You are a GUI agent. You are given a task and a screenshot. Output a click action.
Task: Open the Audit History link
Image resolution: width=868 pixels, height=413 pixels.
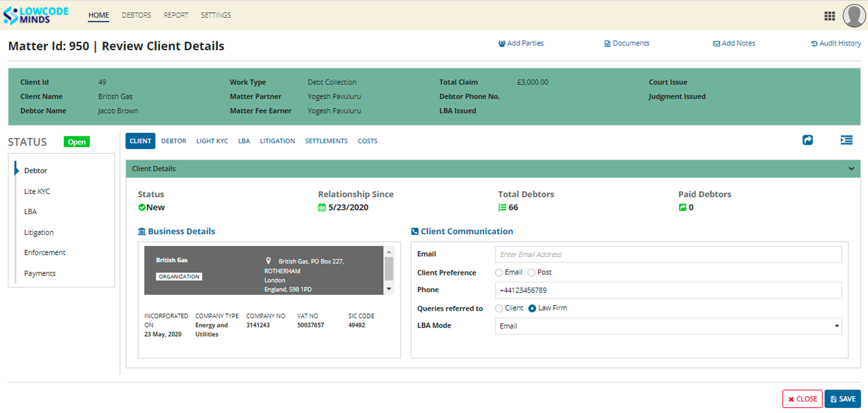pyautogui.click(x=836, y=43)
